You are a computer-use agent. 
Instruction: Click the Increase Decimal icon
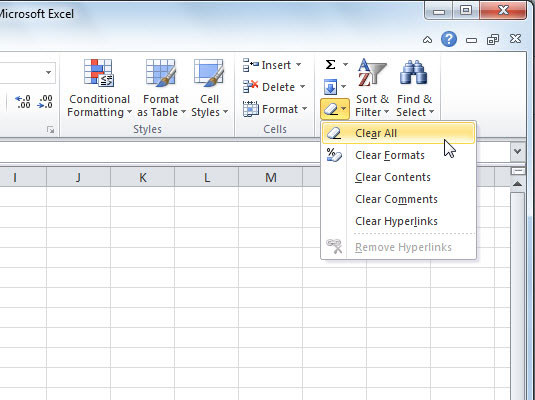[23, 102]
